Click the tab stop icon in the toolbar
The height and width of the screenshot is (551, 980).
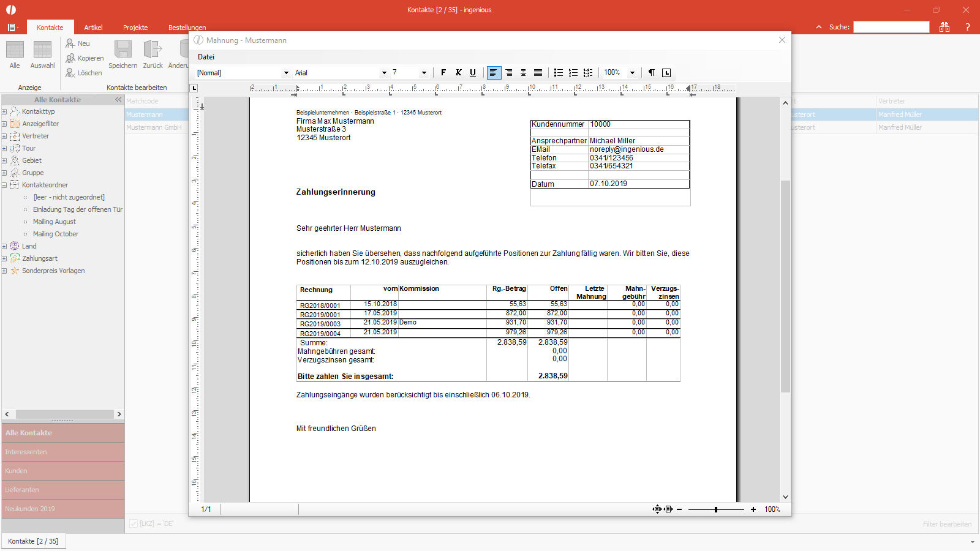(x=666, y=73)
